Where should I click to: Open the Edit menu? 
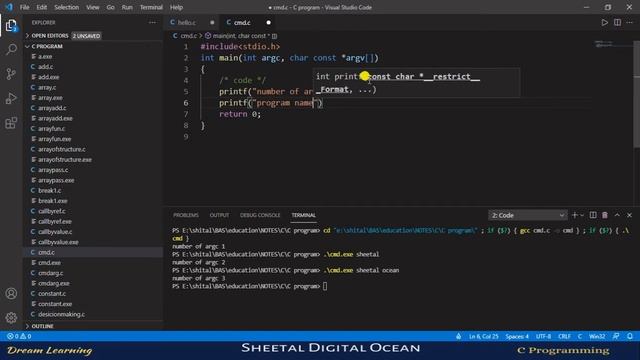pos(42,7)
